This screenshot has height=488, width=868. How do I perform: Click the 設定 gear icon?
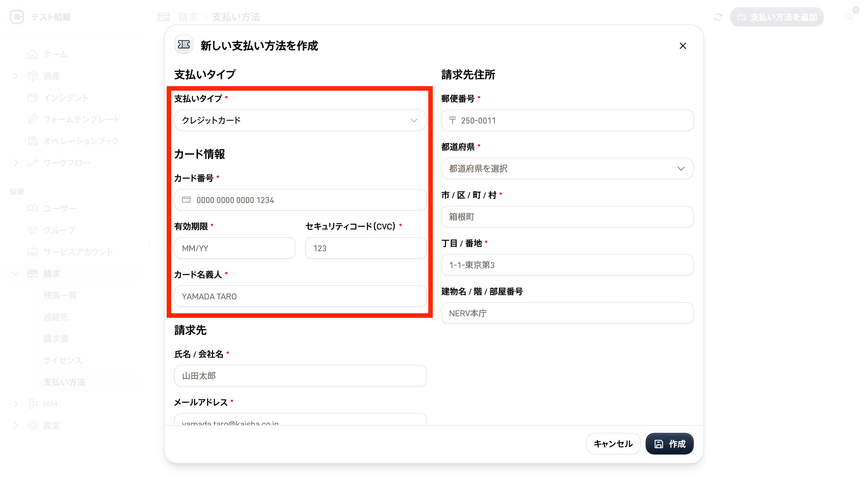[x=32, y=425]
